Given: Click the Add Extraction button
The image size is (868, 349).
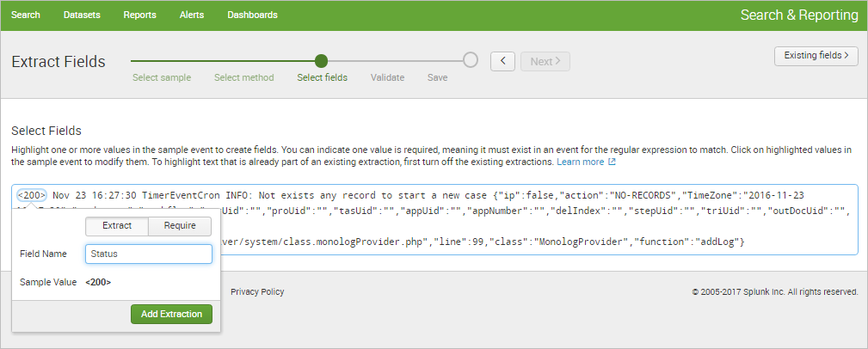Looking at the screenshot, I should click(x=171, y=314).
